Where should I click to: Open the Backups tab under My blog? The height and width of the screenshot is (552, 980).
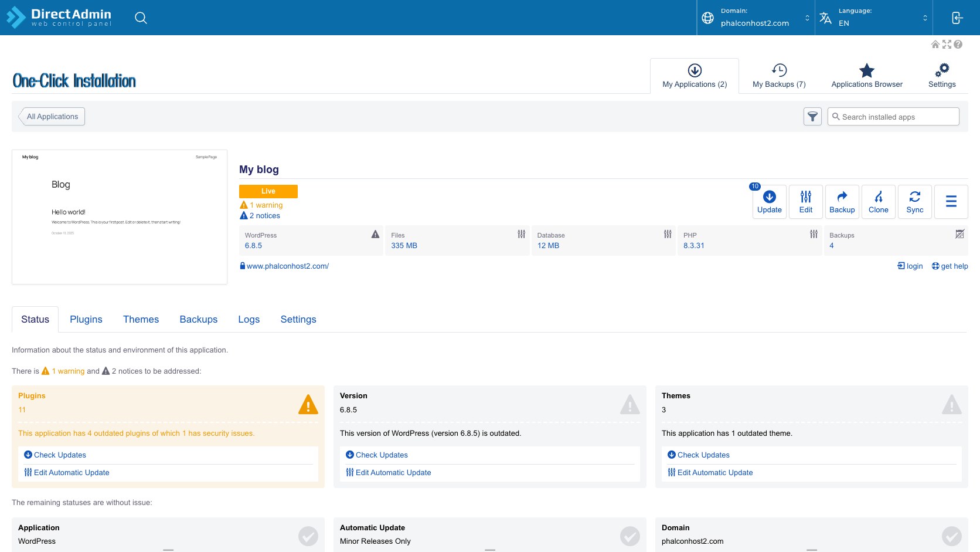198,319
